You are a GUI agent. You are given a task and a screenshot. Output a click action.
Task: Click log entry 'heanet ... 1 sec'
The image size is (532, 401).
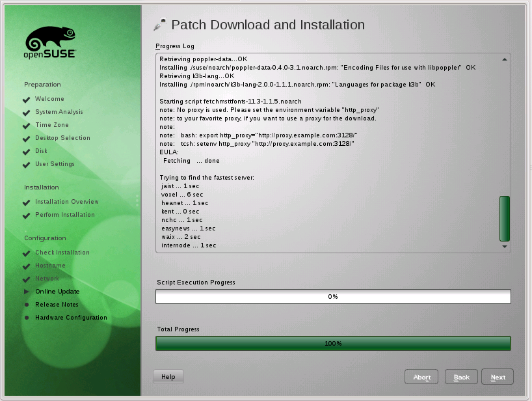pos(185,203)
